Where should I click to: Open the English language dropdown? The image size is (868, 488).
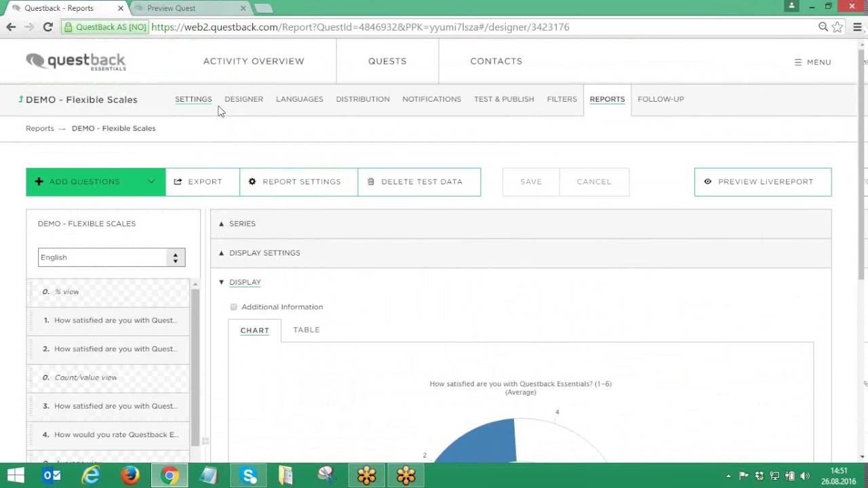click(x=111, y=258)
